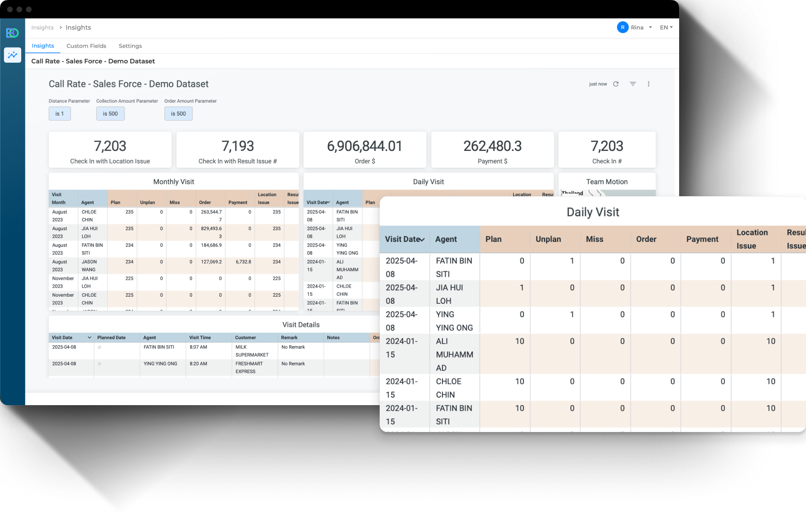Select the Insights tab
Image resolution: width=806 pixels, height=532 pixels.
click(43, 46)
